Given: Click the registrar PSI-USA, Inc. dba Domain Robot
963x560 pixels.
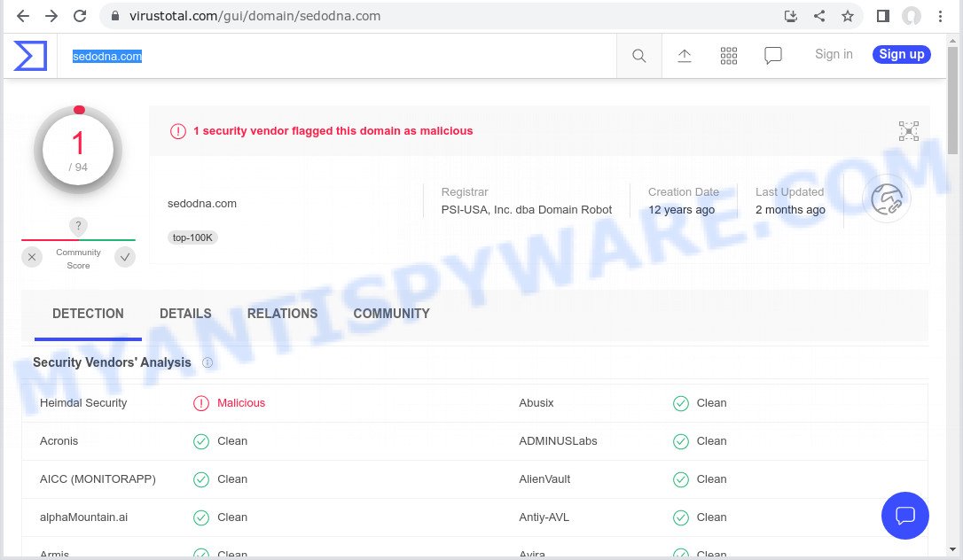Looking at the screenshot, I should click(x=527, y=210).
